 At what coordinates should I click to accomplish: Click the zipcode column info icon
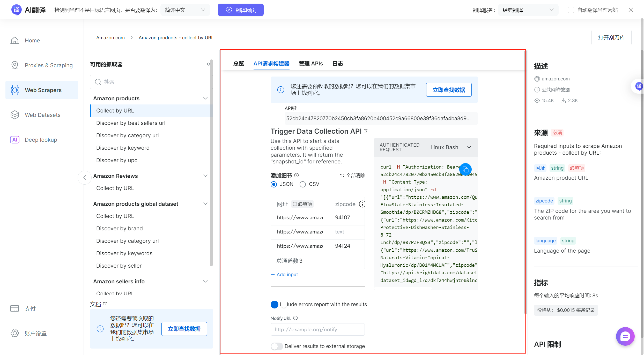[362, 204]
